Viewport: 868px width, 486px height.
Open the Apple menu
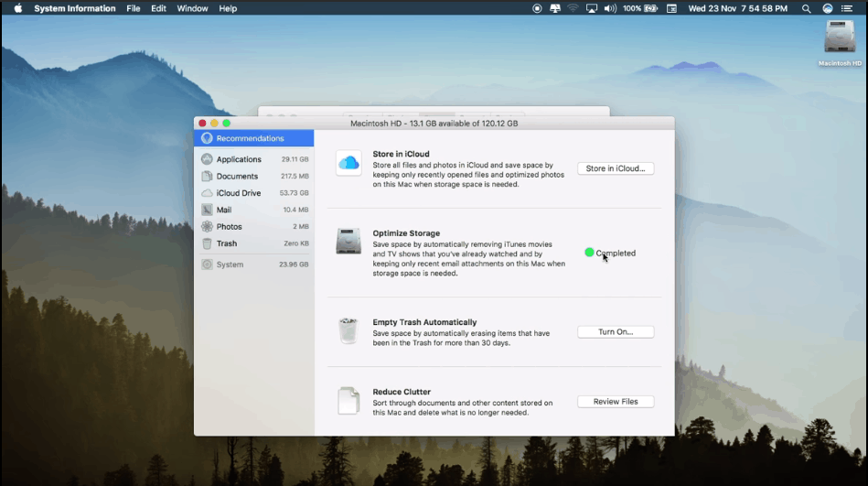(17, 8)
